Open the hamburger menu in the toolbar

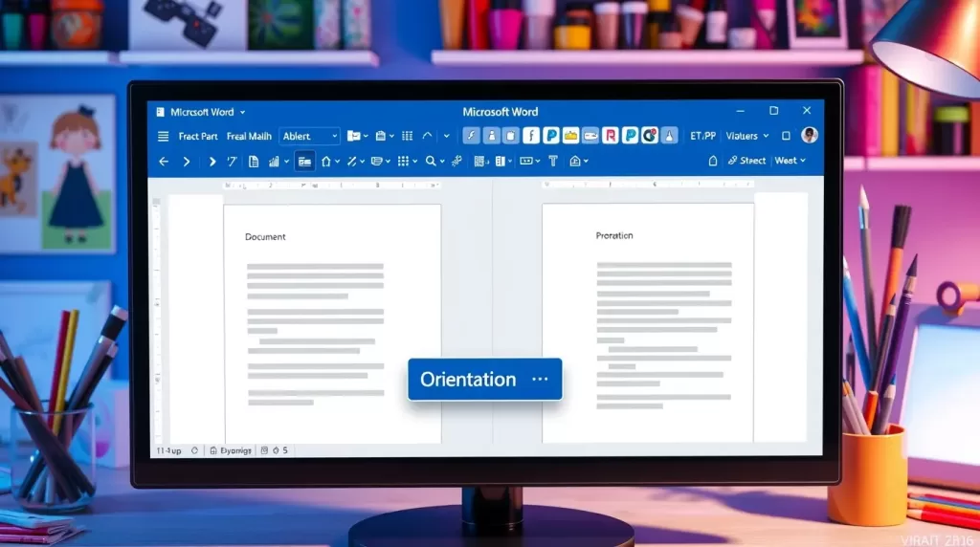(163, 136)
